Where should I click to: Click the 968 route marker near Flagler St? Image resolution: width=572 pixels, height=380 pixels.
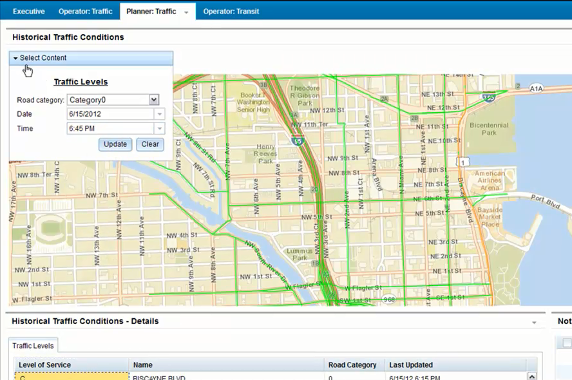(389, 299)
